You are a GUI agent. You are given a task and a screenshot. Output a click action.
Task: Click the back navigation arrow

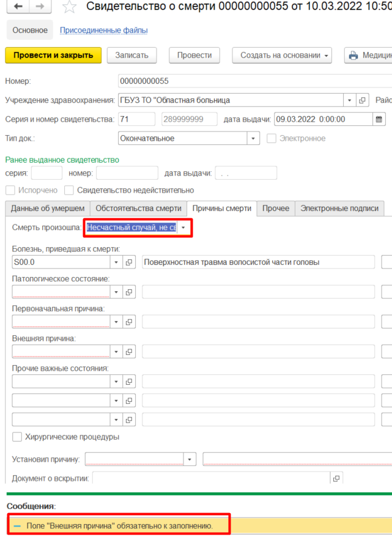pyautogui.click(x=18, y=7)
